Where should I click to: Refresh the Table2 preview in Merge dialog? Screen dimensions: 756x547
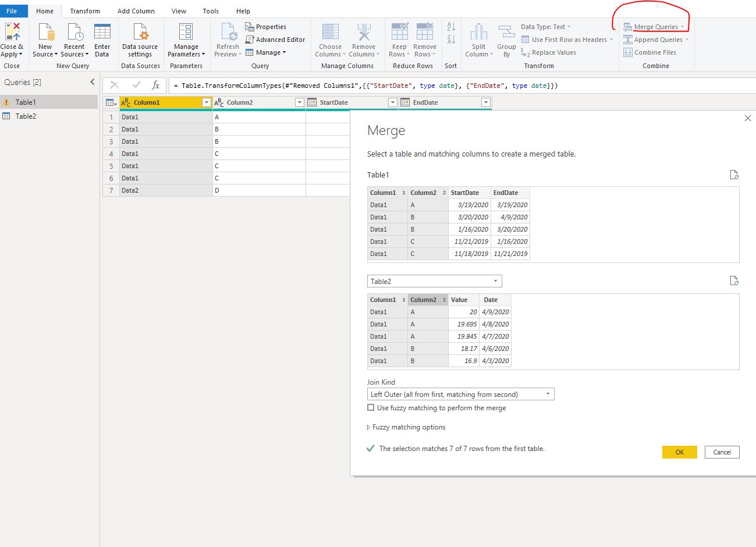[x=734, y=281]
